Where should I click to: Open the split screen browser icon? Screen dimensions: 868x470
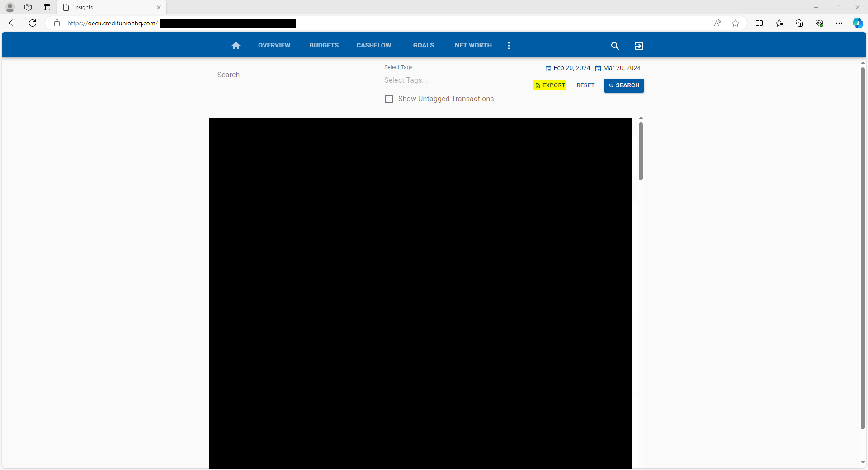coord(759,23)
